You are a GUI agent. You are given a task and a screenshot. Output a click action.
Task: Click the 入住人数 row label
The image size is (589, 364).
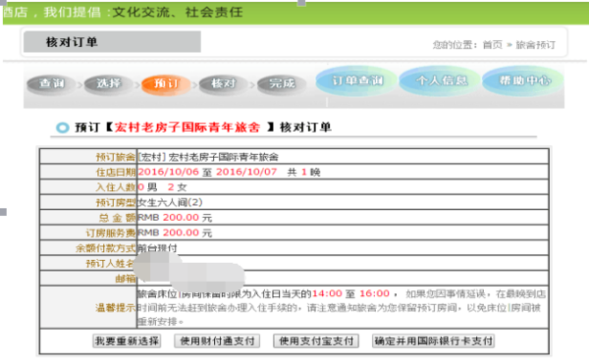(x=115, y=187)
